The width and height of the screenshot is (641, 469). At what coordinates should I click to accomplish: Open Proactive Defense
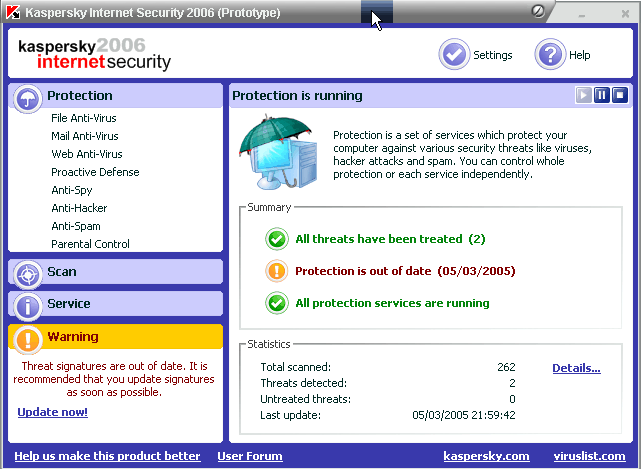click(x=95, y=172)
